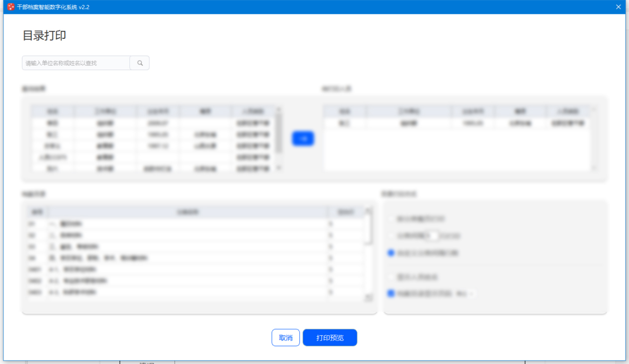Select the second radio option with the number box
Viewport: 629px width, 364px height.
click(x=391, y=236)
